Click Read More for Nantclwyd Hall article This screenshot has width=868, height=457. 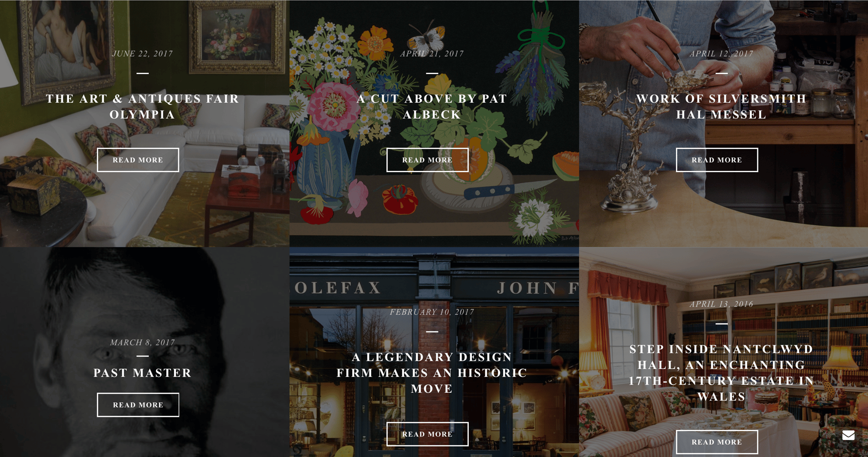717,442
